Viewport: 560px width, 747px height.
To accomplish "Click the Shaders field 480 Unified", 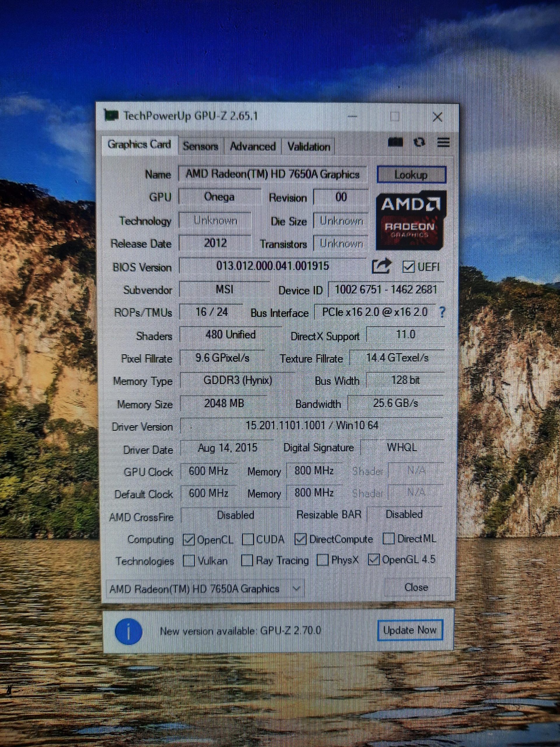I will pyautogui.click(x=230, y=335).
